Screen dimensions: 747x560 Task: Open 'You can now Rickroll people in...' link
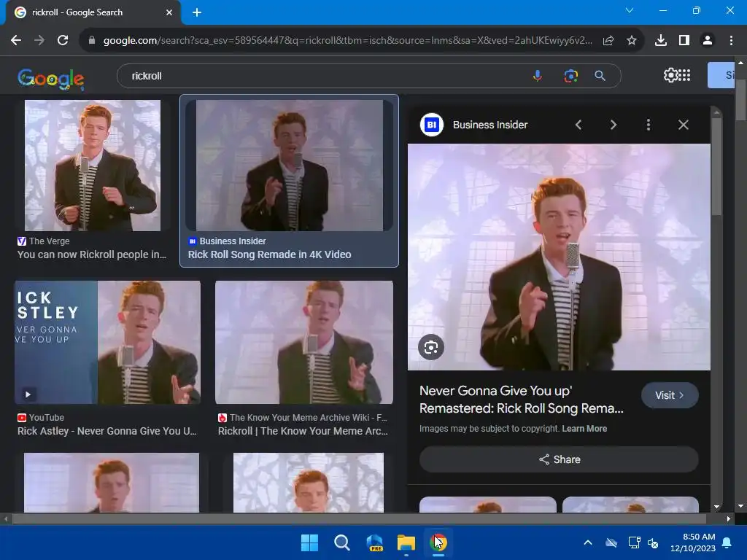tap(92, 254)
